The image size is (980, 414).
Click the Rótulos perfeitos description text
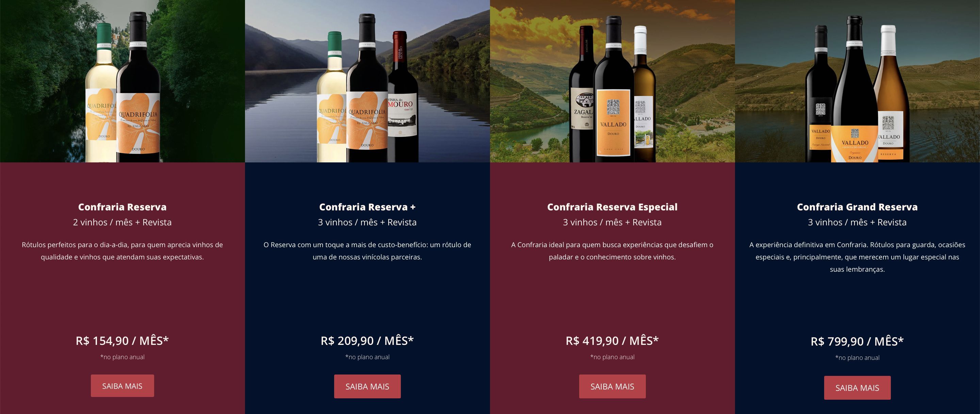pyautogui.click(x=122, y=251)
